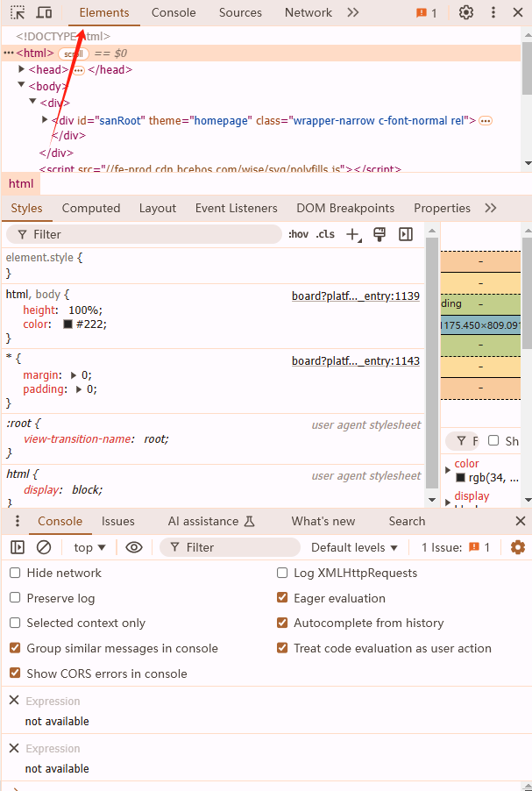Expand the ellipsis after the sanRoot div

pos(486,121)
